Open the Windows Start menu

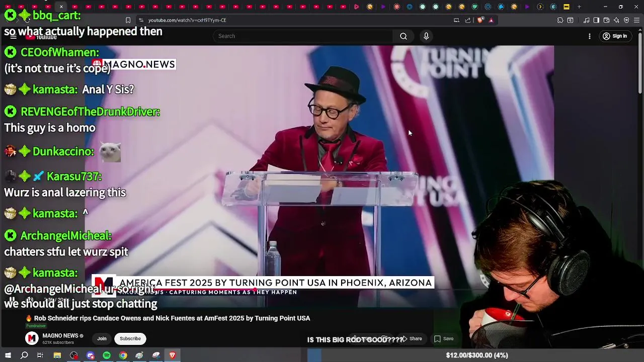[x=8, y=355]
